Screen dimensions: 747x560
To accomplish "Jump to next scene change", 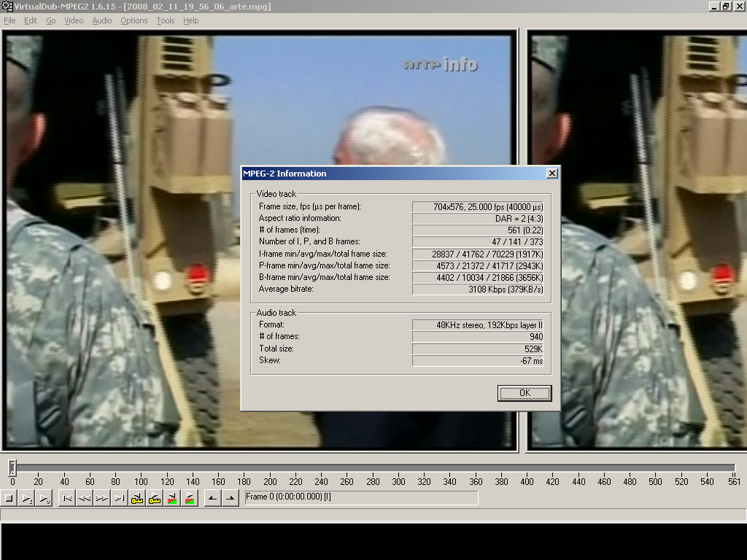I will coord(189,498).
